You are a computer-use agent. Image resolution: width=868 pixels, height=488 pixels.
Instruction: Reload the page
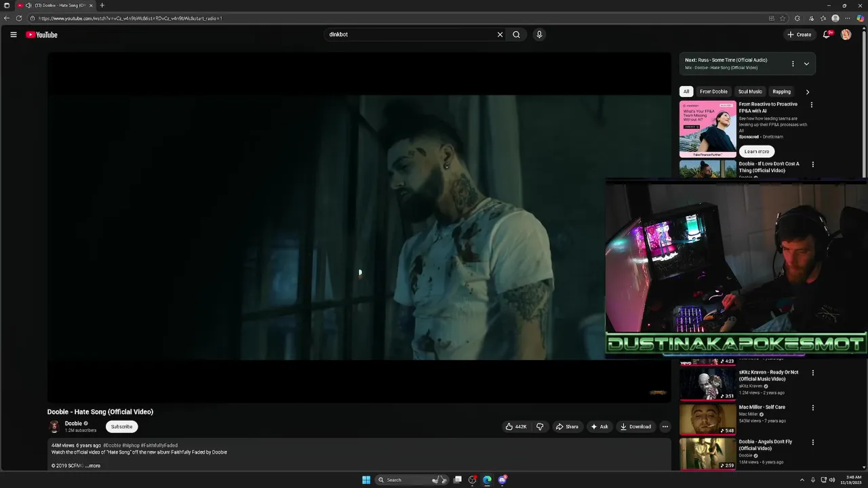tap(19, 18)
